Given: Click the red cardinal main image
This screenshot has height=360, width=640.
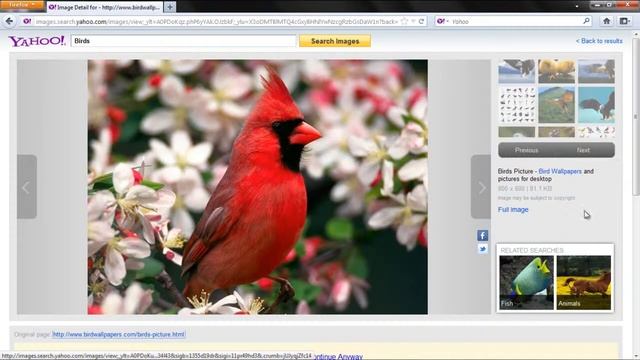Looking at the screenshot, I should point(258,187).
